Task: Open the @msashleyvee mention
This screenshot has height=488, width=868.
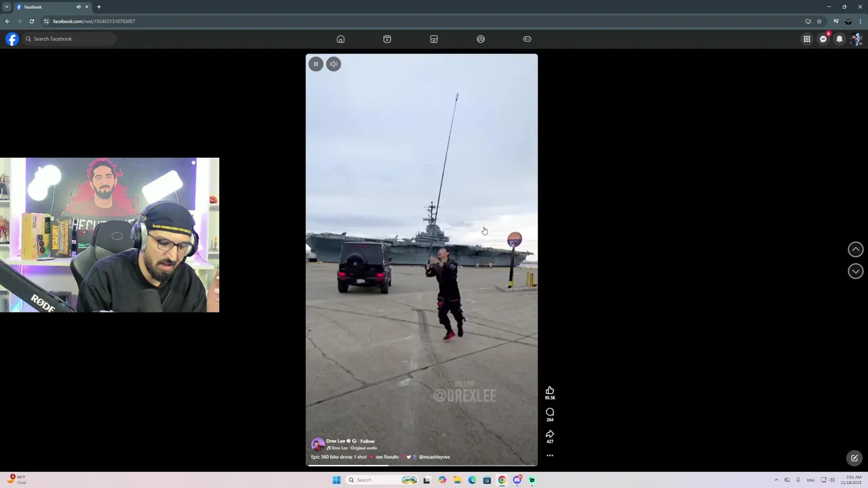Action: (434, 457)
